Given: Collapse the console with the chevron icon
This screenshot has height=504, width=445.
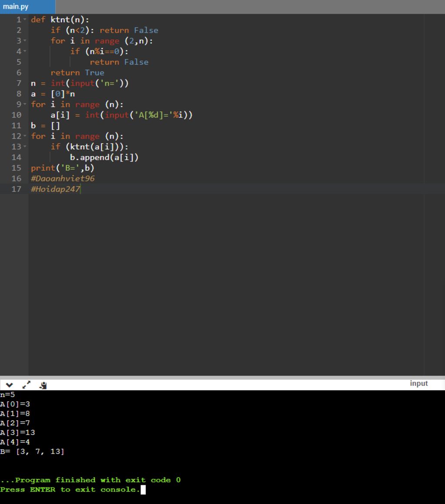Looking at the screenshot, I should [9, 385].
